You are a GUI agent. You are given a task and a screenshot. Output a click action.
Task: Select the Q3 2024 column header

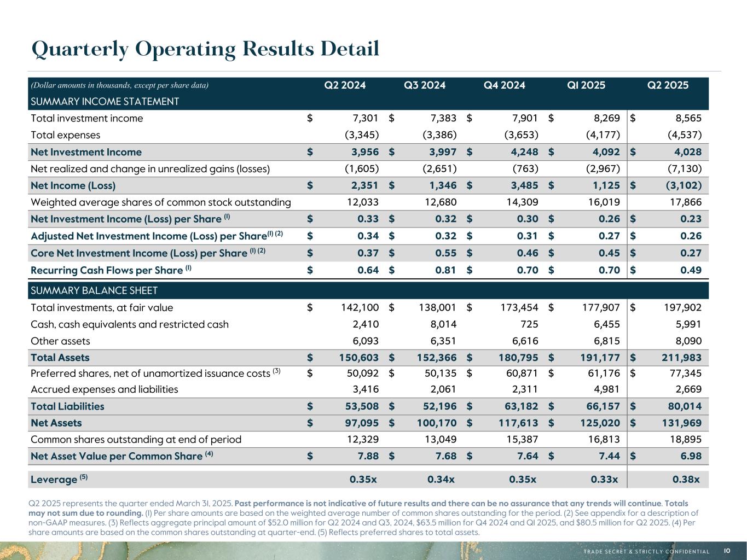(425, 85)
